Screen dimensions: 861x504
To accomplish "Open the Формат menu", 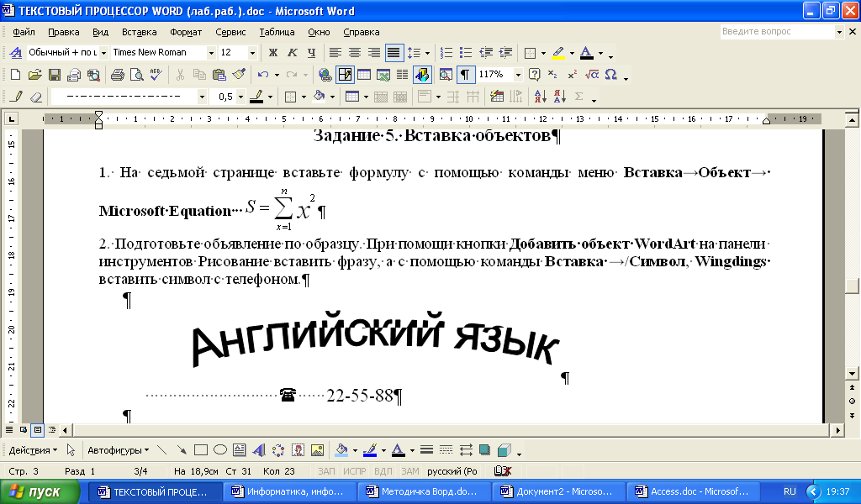I will [x=186, y=32].
